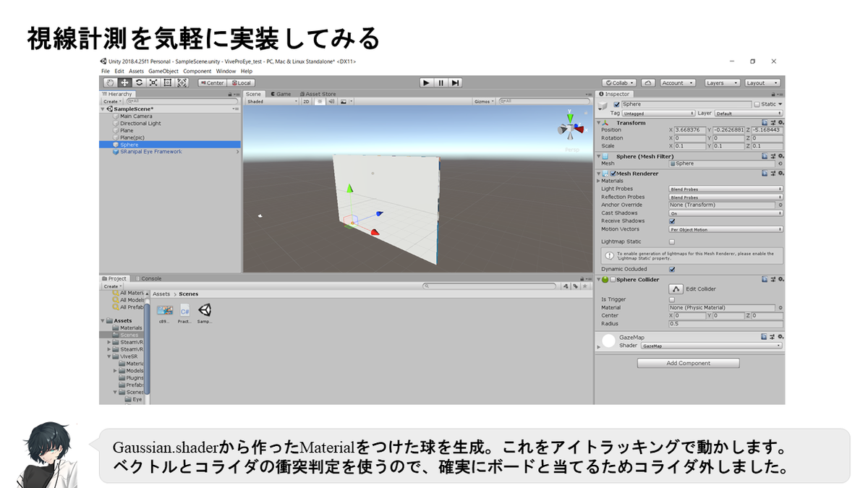This screenshot has height=488, width=868.
Task: Open Reflection Probes dropdown
Action: pos(726,197)
